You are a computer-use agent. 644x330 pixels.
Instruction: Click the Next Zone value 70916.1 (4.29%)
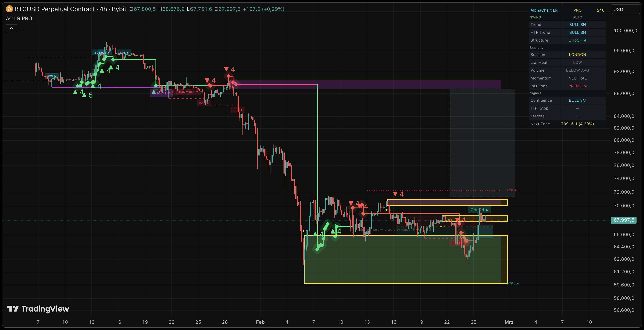coord(577,124)
